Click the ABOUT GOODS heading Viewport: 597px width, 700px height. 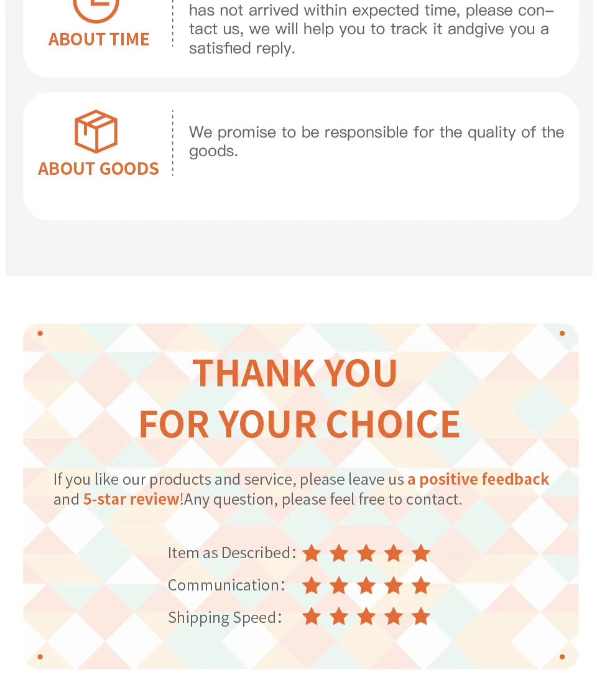coord(98,169)
